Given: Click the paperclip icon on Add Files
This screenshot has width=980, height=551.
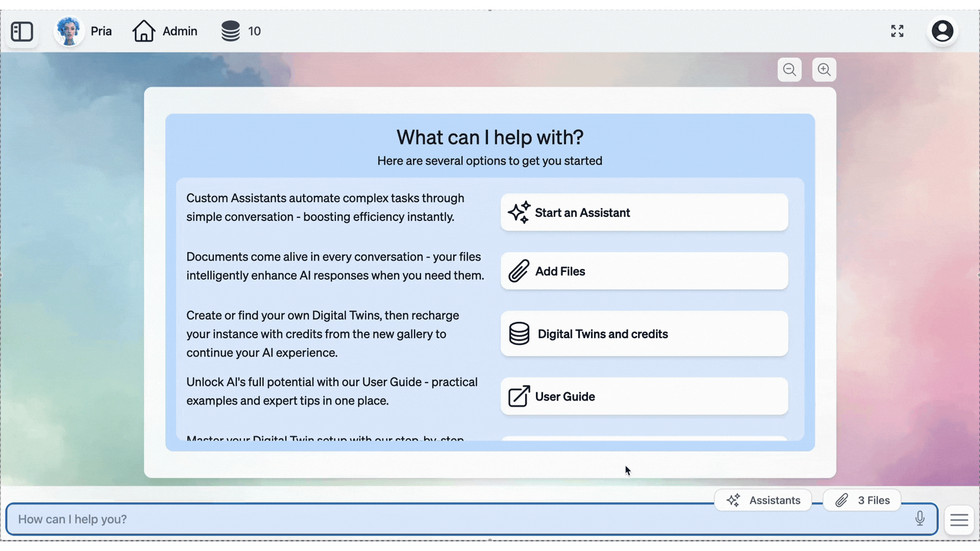Looking at the screenshot, I should (519, 271).
